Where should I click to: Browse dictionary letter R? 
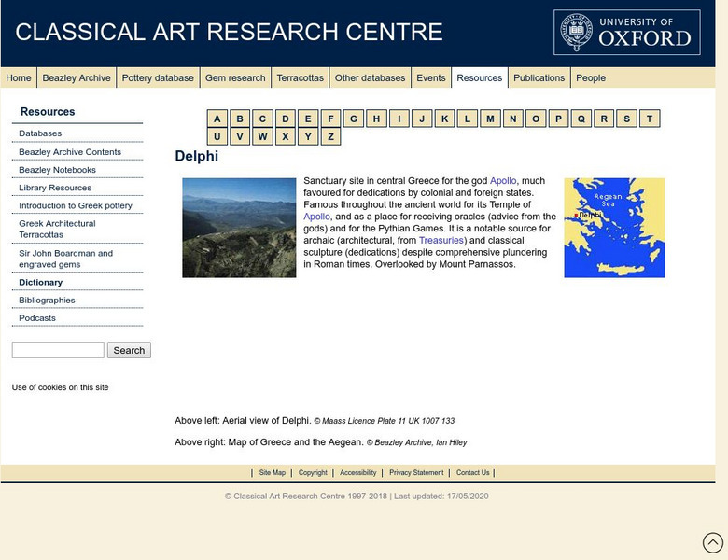coord(604,119)
